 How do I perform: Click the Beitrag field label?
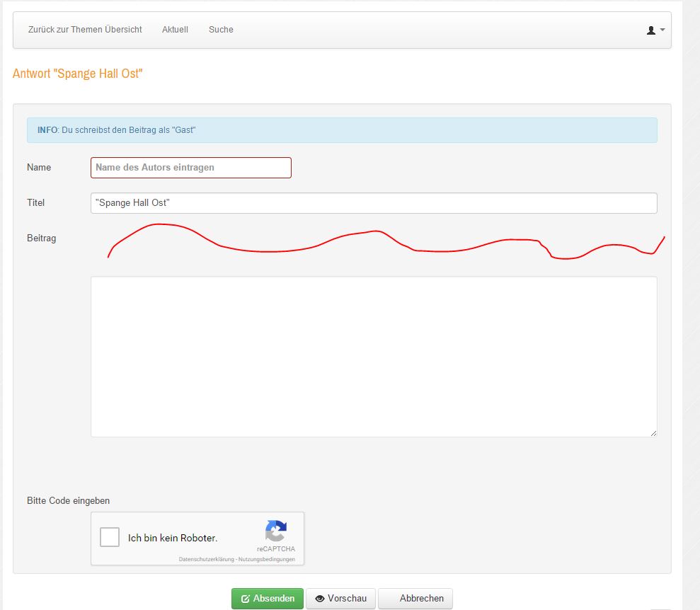click(42, 238)
